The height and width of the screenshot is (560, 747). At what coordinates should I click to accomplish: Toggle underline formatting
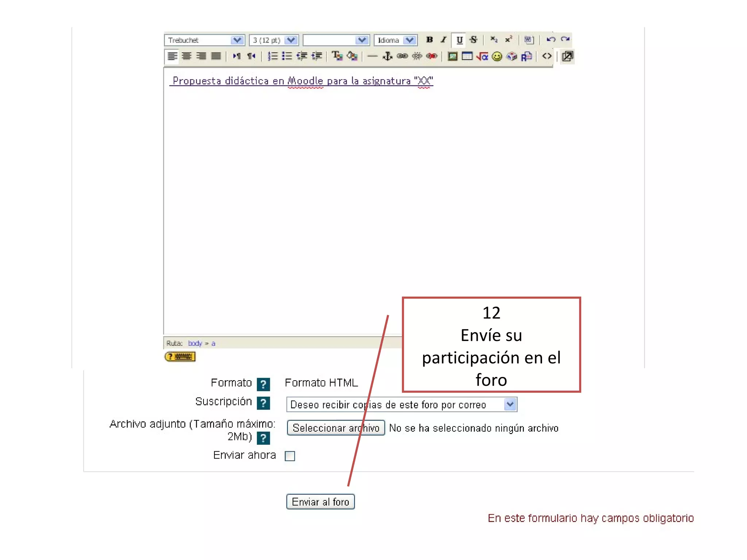point(459,40)
